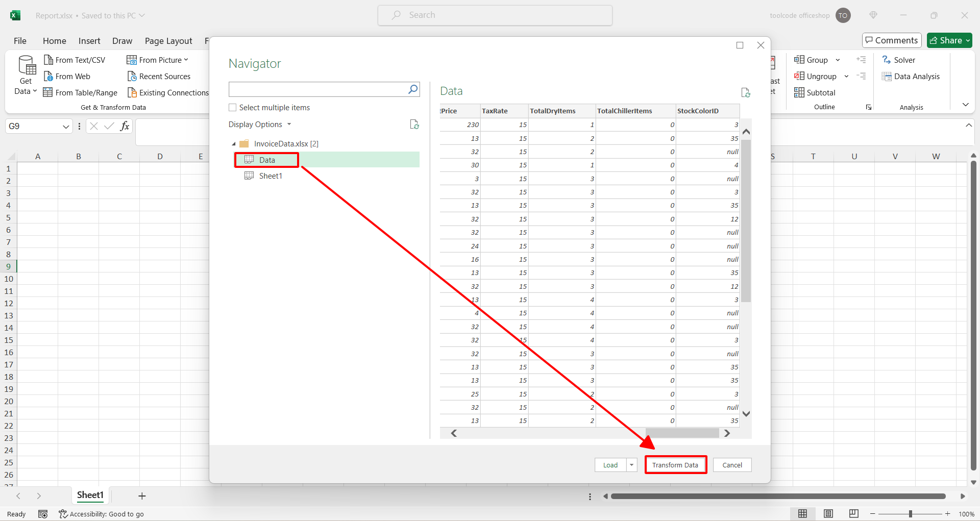Select the Sheet1 worksheet tab

coord(90,495)
